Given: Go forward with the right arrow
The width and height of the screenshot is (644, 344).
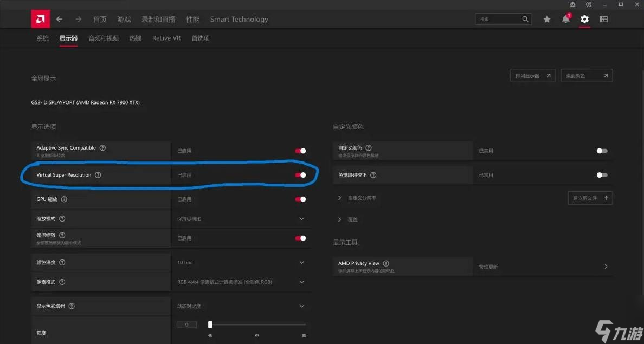Looking at the screenshot, I should (78, 19).
